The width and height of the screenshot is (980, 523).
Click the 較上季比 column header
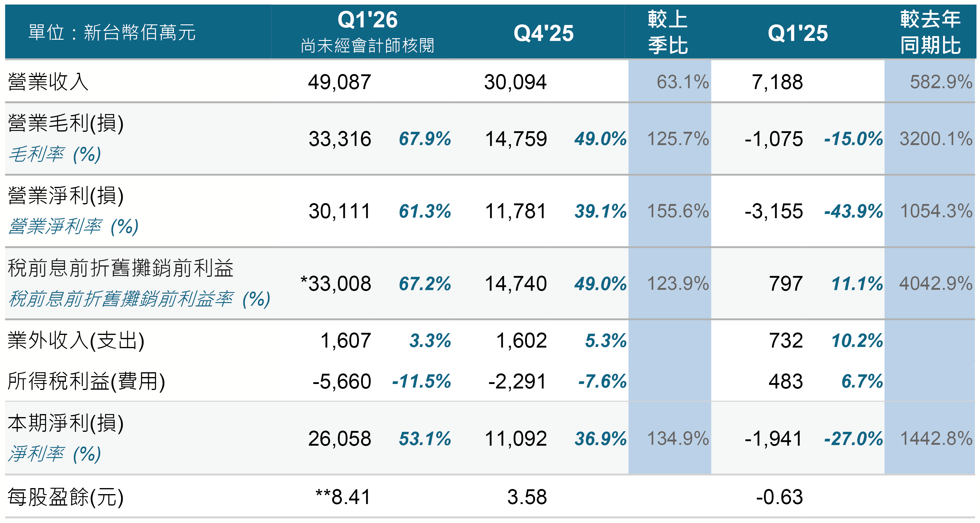[668, 32]
